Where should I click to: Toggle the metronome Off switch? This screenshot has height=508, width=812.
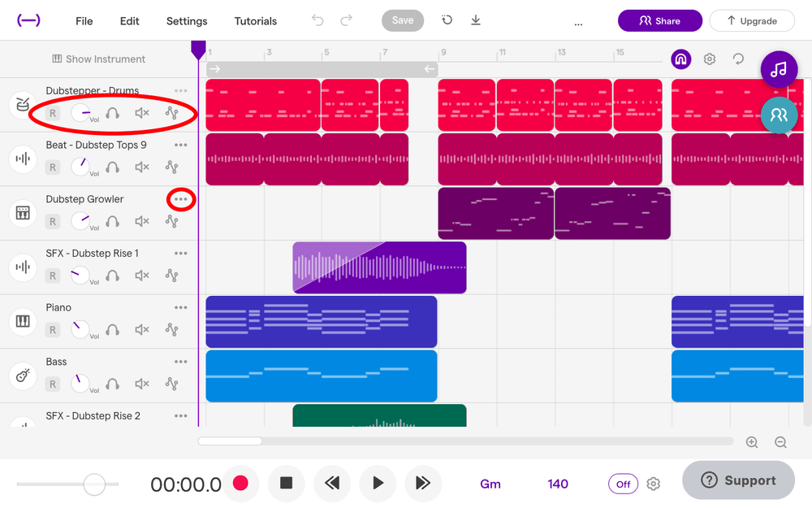click(x=623, y=484)
